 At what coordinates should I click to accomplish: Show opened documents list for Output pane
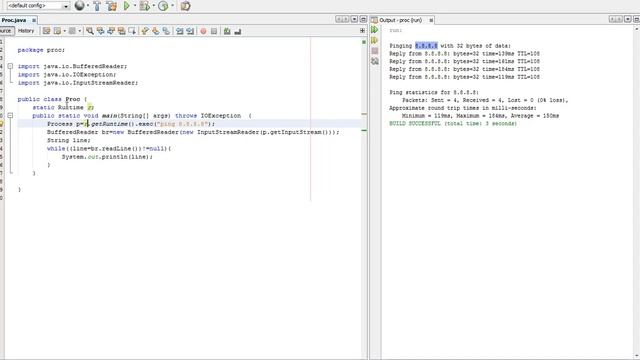(628, 20)
